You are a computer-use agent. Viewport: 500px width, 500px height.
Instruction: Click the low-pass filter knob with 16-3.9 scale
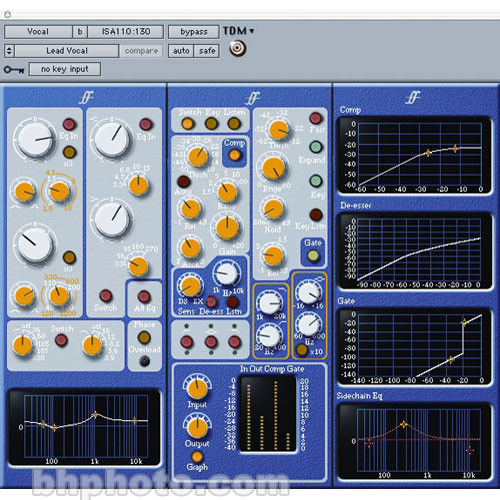click(92, 345)
